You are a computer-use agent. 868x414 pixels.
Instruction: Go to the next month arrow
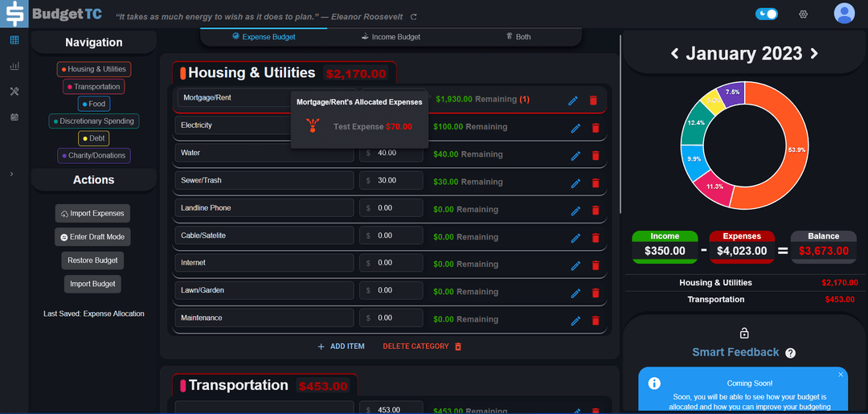tap(814, 54)
